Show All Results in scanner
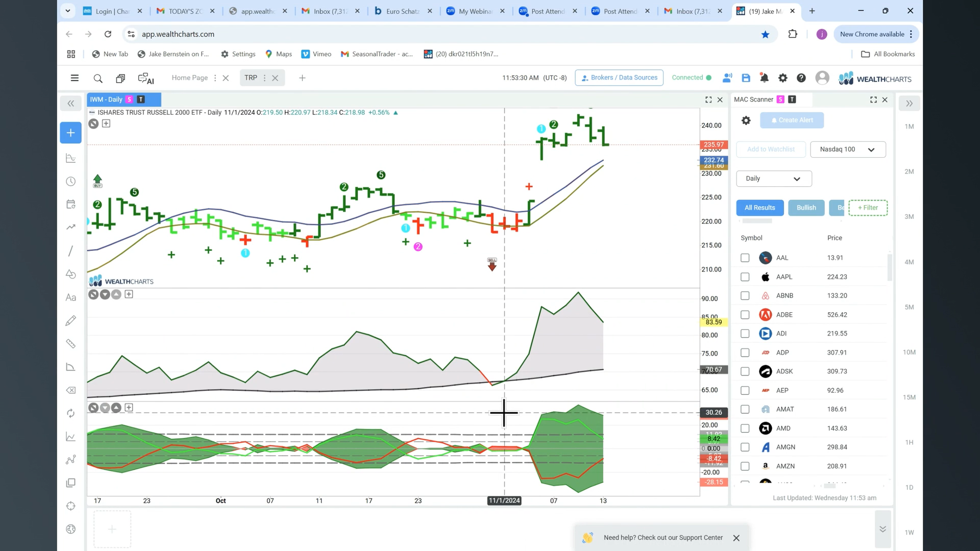980x551 pixels. [759, 208]
